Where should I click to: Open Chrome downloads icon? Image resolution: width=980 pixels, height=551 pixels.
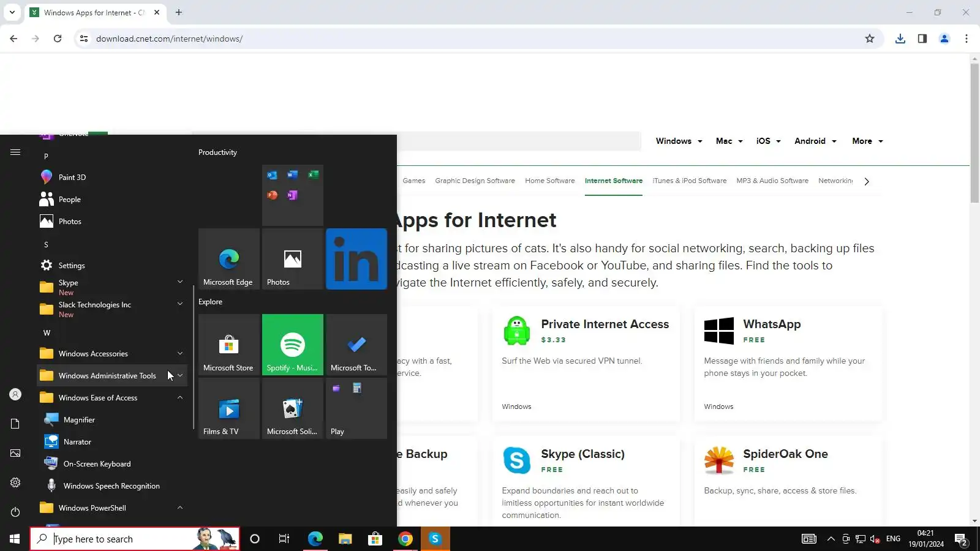tap(900, 39)
